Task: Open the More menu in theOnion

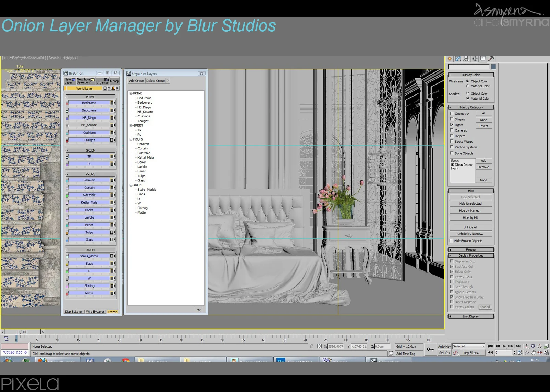Action: click(114, 81)
